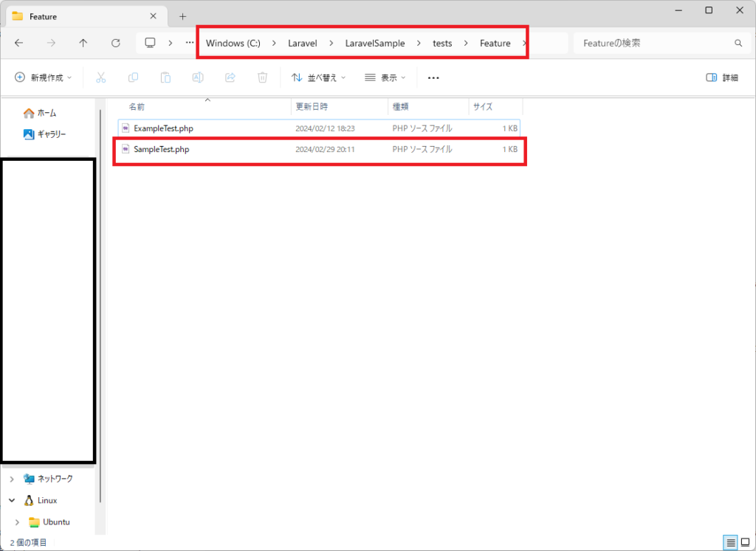Click date 2024/02/12 18:23
The width and height of the screenshot is (756, 551).
pyautogui.click(x=325, y=128)
